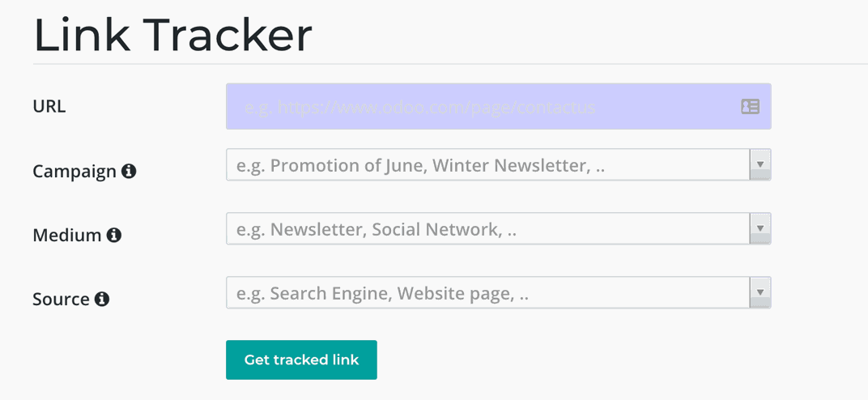The width and height of the screenshot is (868, 400).
Task: Click the URL field label
Action: [x=49, y=106]
